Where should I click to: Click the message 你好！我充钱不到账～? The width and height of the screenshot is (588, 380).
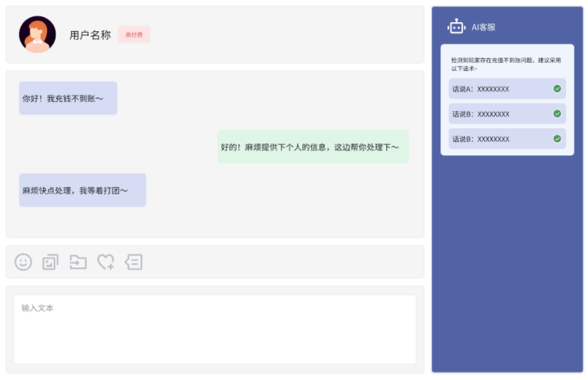(69, 98)
